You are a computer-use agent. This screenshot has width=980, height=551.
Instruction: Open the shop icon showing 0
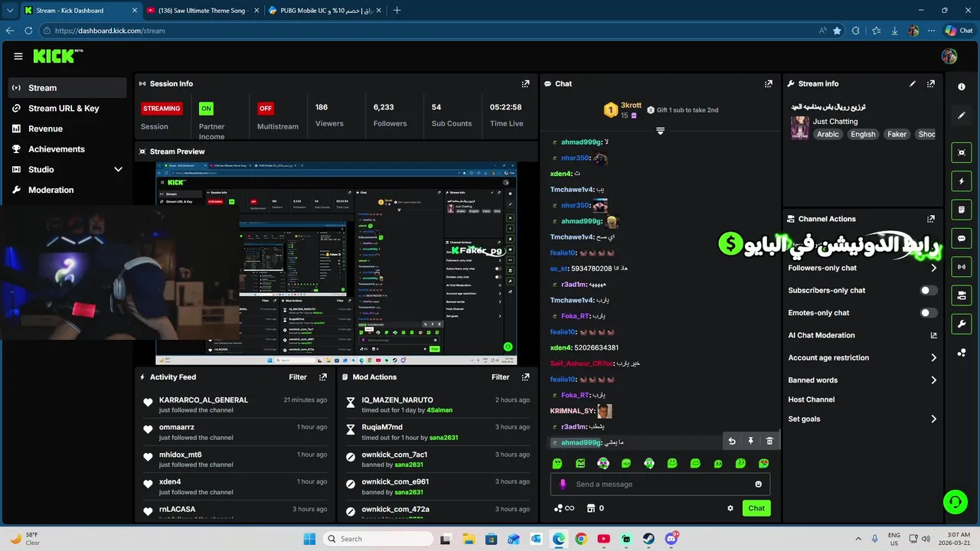click(x=596, y=508)
